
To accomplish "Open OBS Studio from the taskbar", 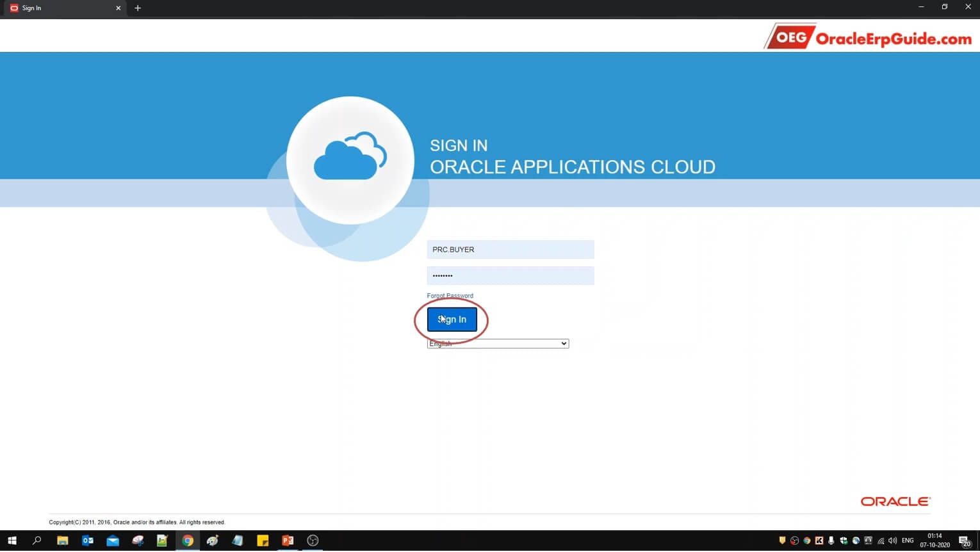I will 313,541.
